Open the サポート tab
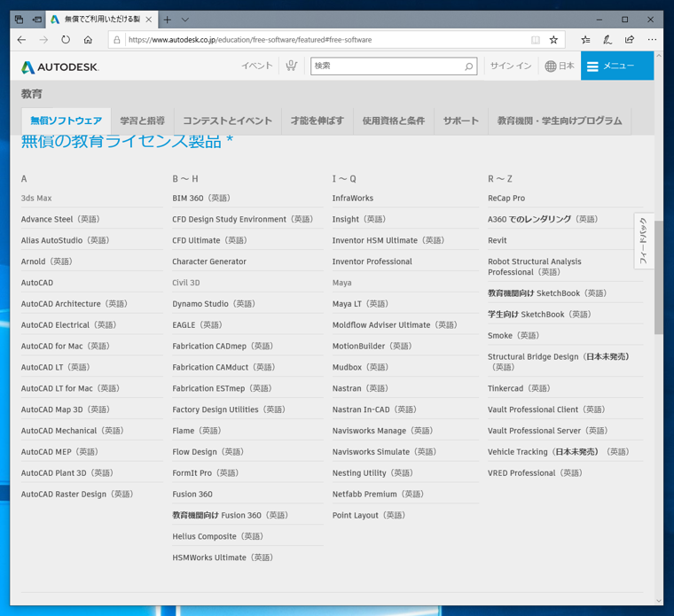Image resolution: width=674 pixels, height=616 pixels. pyautogui.click(x=461, y=121)
